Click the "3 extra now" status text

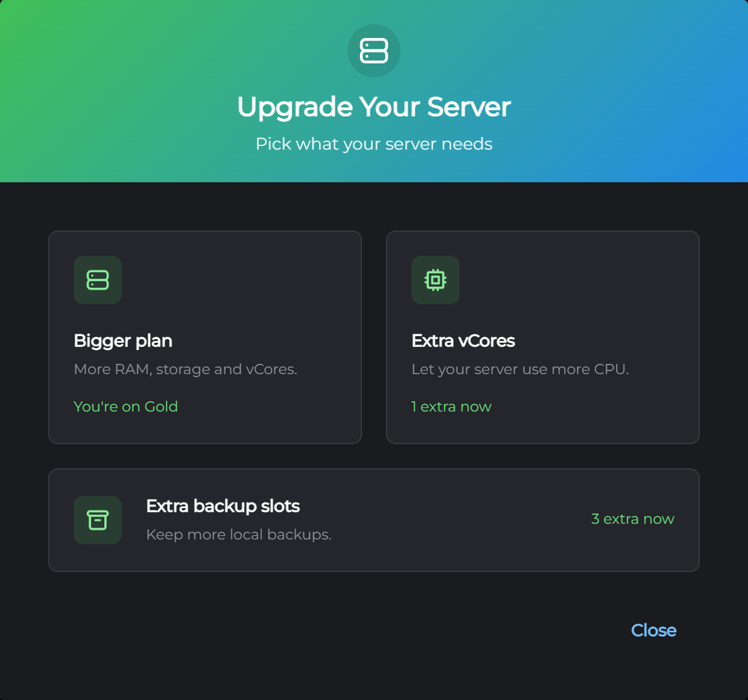pos(633,519)
